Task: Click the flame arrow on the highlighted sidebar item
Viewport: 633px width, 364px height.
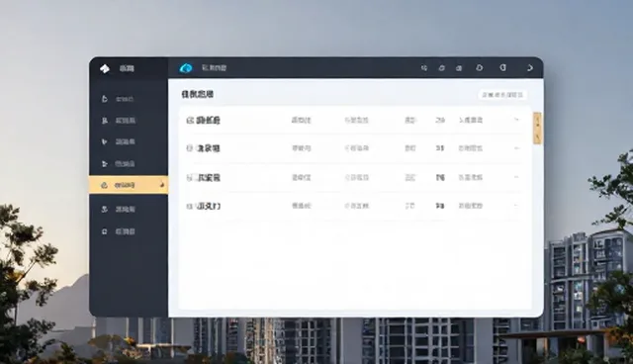Action: pos(162,185)
